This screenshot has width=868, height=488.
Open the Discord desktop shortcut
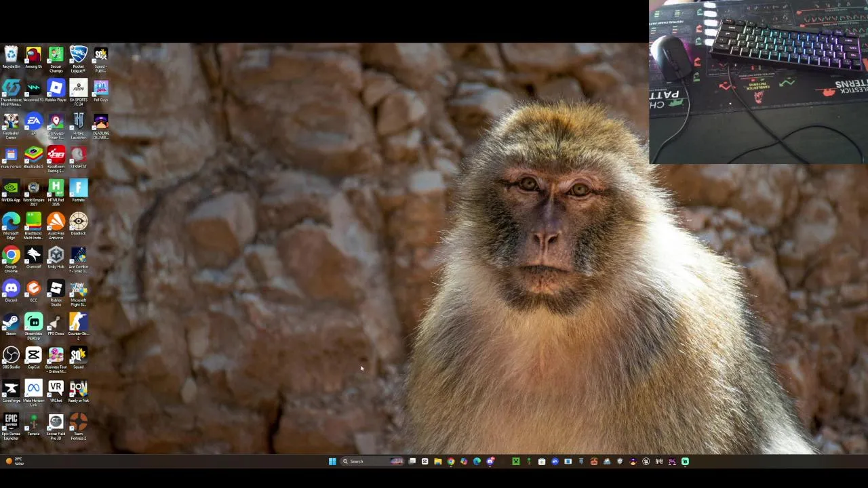click(x=11, y=290)
